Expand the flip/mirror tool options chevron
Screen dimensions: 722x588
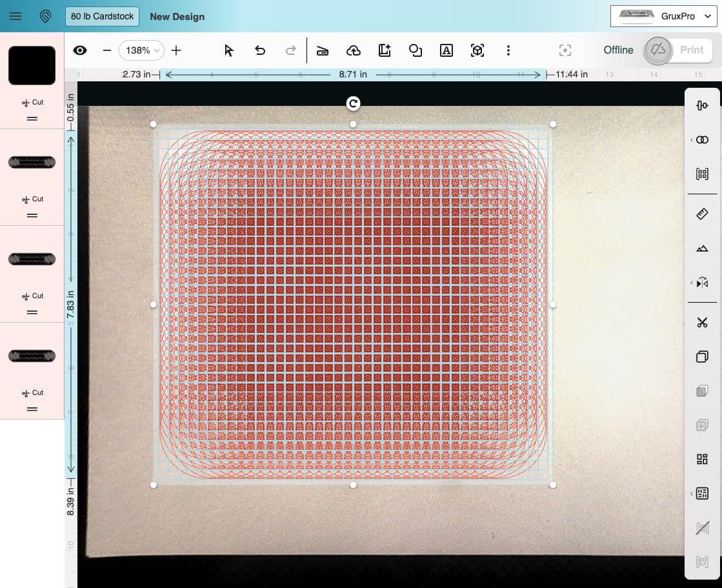pyautogui.click(x=692, y=283)
